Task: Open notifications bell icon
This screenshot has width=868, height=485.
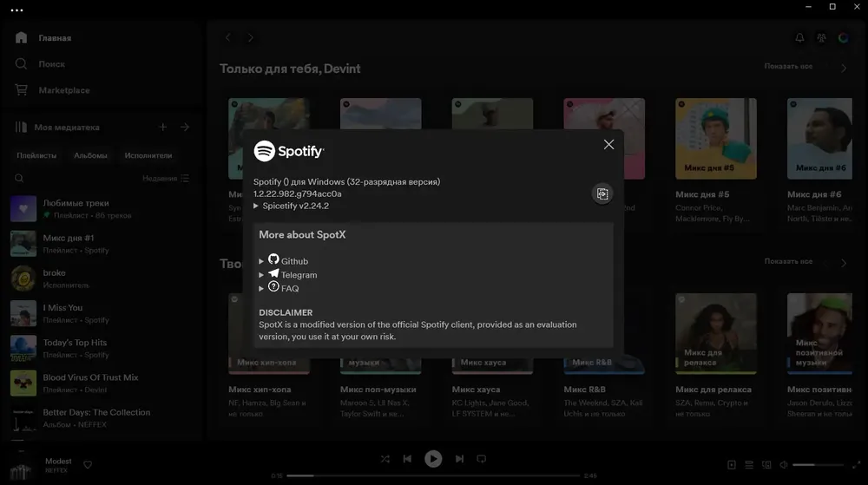Action: tap(799, 37)
